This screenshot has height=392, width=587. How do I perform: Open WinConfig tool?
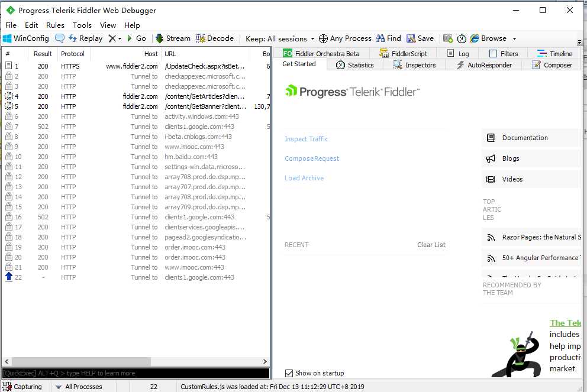[26, 38]
